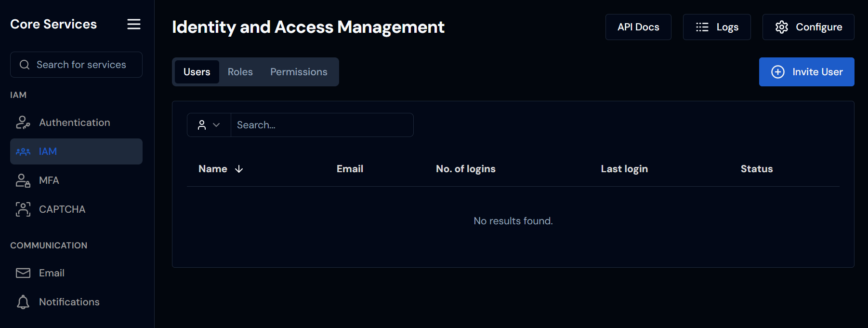The height and width of the screenshot is (328, 868).
Task: Open Configure via the gear icon
Action: tap(782, 27)
